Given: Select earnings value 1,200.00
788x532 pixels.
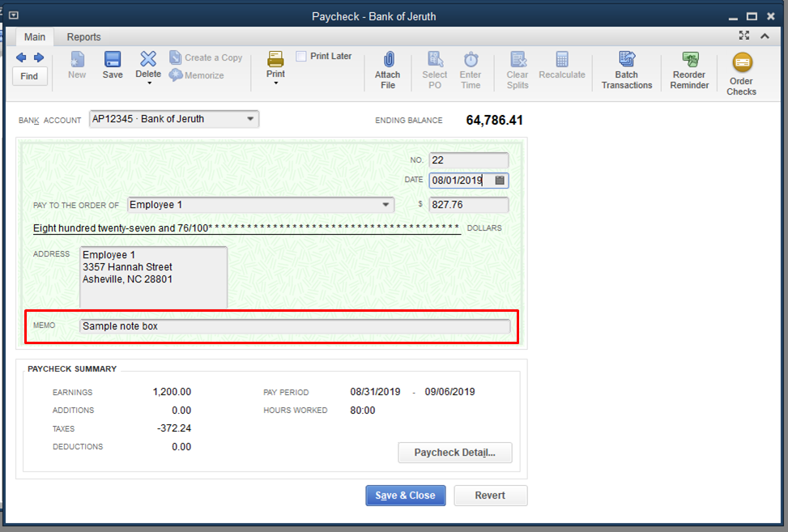Looking at the screenshot, I should tap(172, 392).
